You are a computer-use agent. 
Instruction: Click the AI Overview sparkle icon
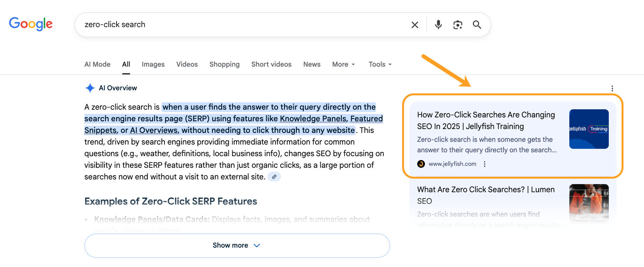coord(90,88)
